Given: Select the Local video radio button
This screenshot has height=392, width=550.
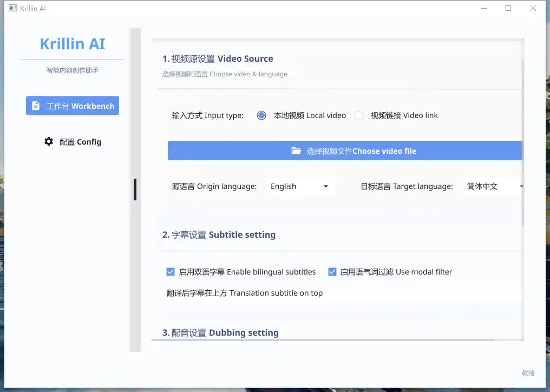Looking at the screenshot, I should (261, 115).
